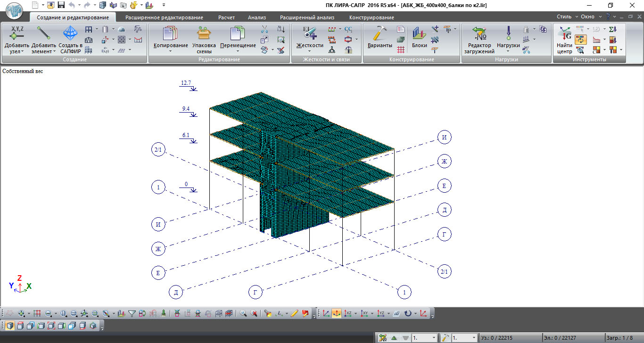Click the Загр.: 1 / 8 status bar entry

click(x=620, y=338)
